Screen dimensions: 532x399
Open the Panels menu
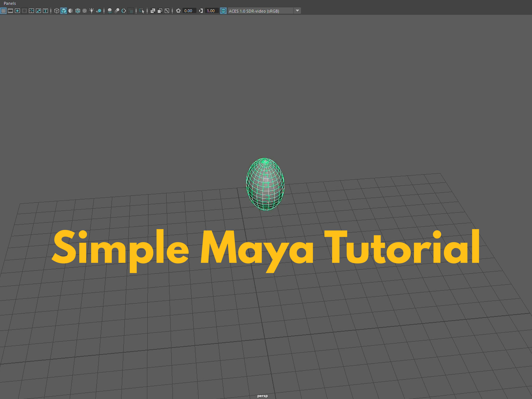(10, 3)
